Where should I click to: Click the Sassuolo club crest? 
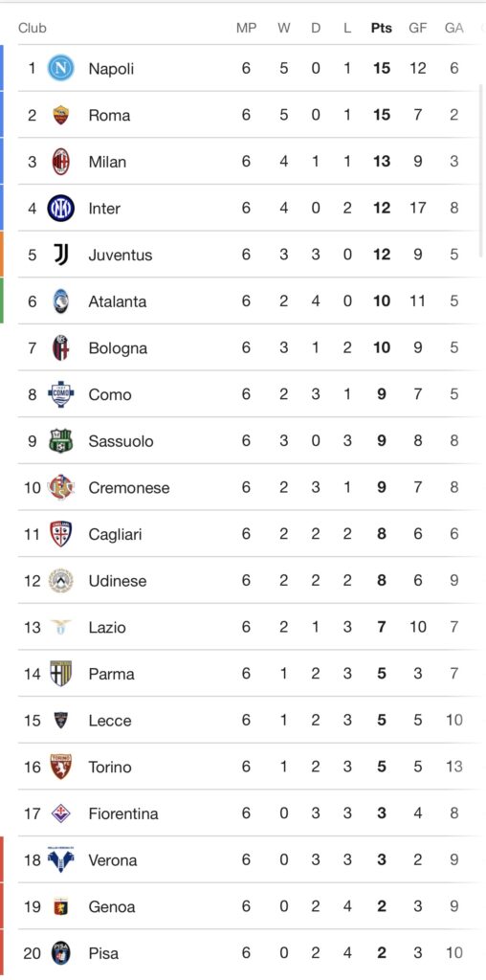60,440
